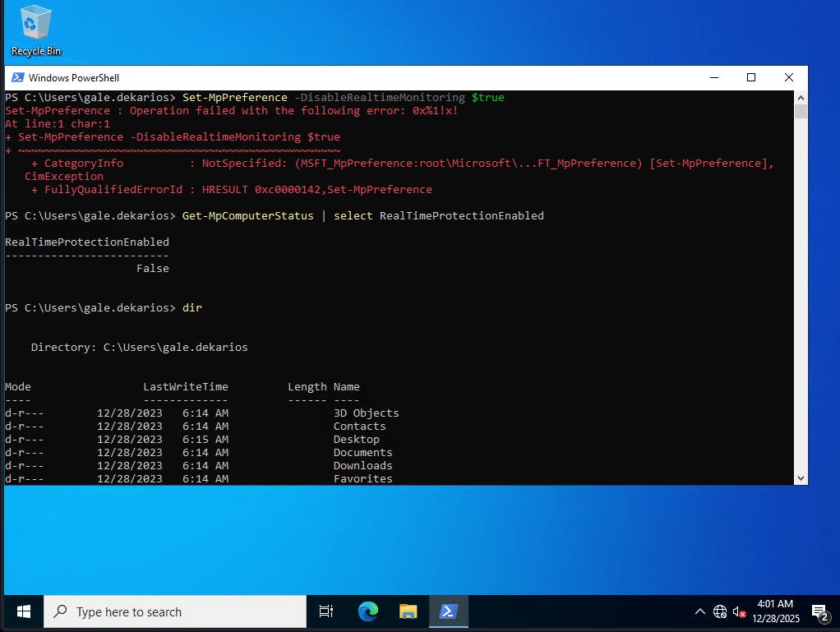
Task: Launch Microsoft Edge from the taskbar
Action: 367,611
